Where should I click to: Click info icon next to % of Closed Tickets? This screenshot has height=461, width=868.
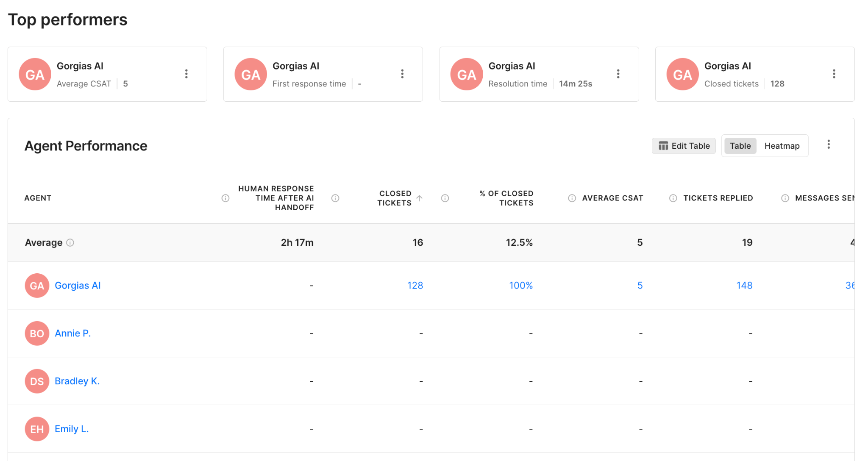tap(445, 198)
